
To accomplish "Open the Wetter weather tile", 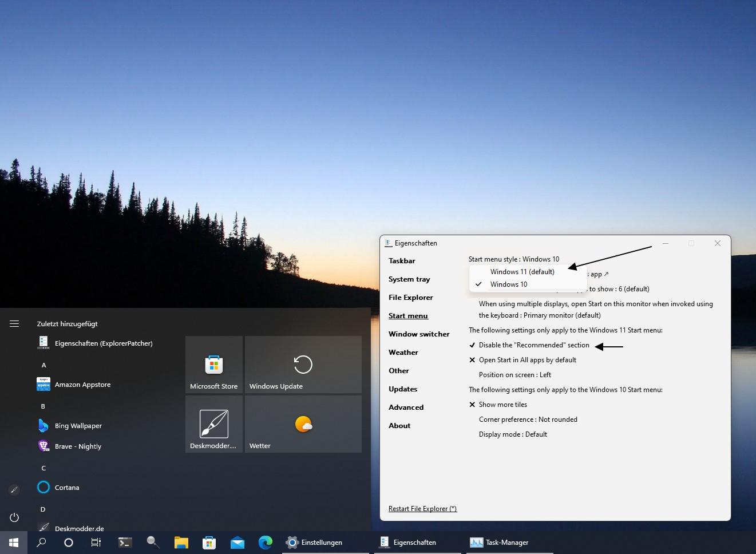I will pyautogui.click(x=303, y=424).
